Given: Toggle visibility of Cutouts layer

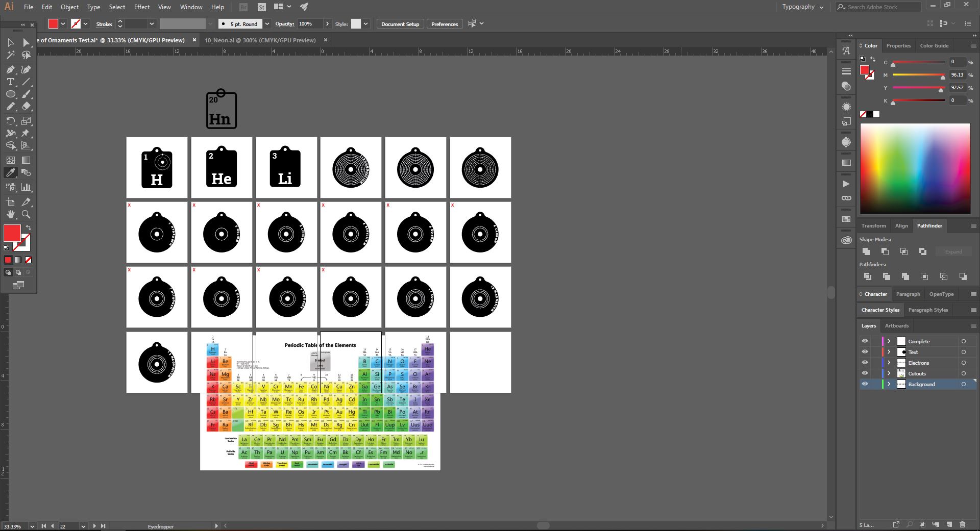Looking at the screenshot, I should [865, 373].
